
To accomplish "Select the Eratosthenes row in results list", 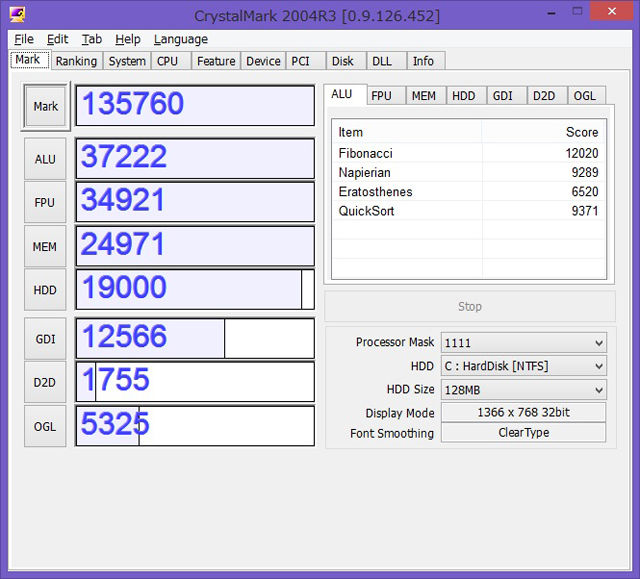I will click(x=469, y=191).
